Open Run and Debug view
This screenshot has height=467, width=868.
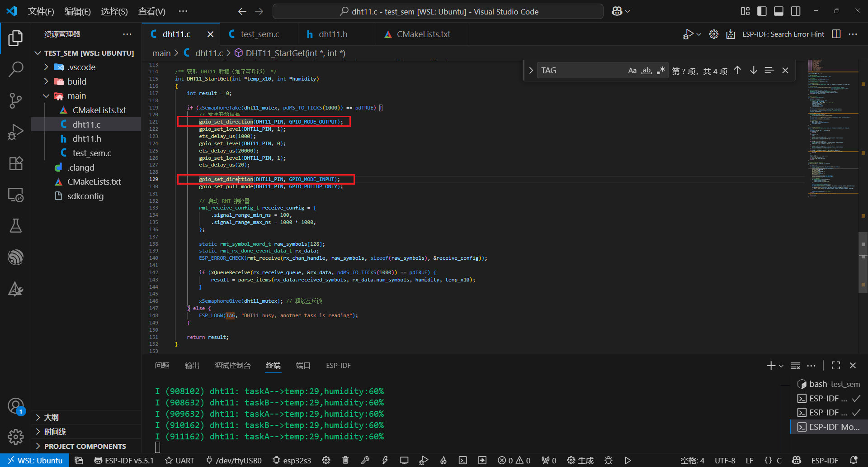[15, 132]
